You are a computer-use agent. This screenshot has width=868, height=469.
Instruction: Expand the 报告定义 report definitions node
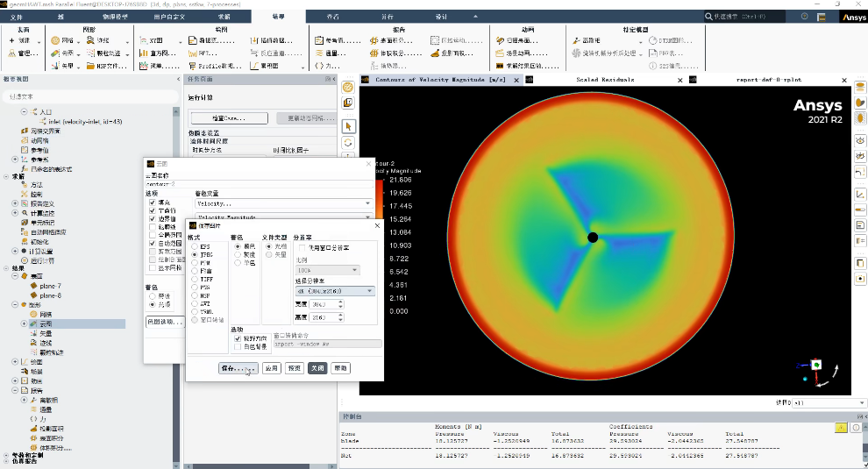pyautogui.click(x=15, y=203)
